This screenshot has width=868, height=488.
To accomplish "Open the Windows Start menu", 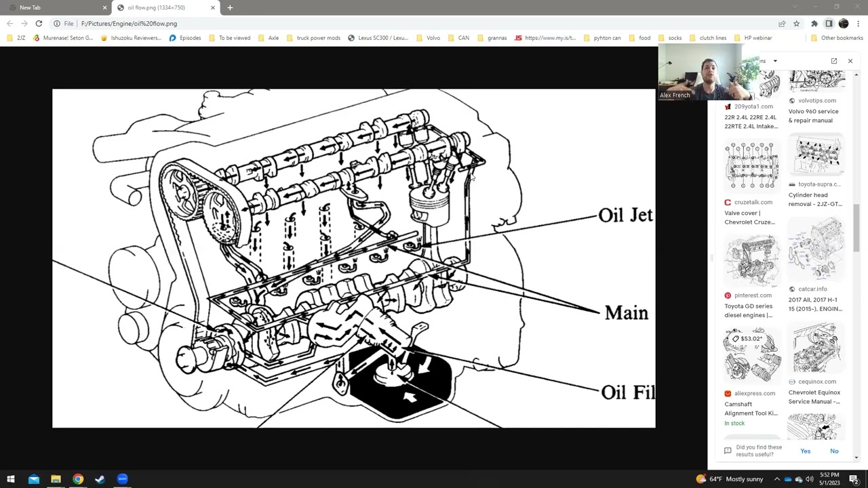I will [11, 479].
